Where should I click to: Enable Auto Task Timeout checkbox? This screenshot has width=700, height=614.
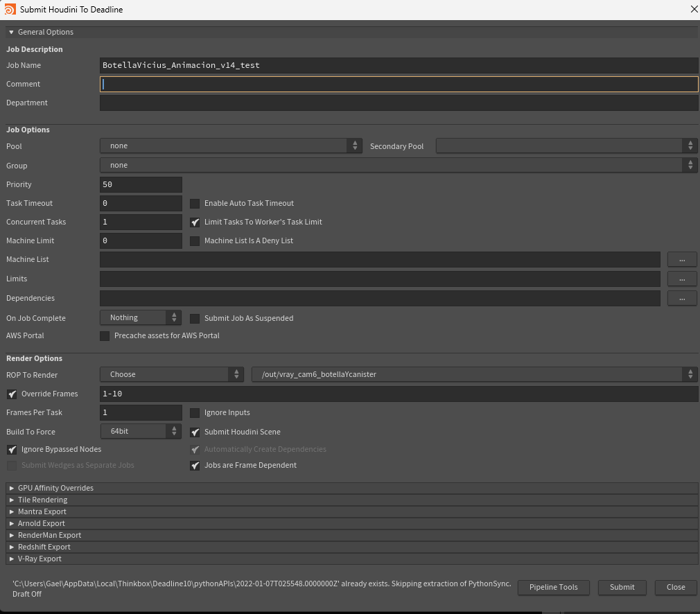point(195,204)
